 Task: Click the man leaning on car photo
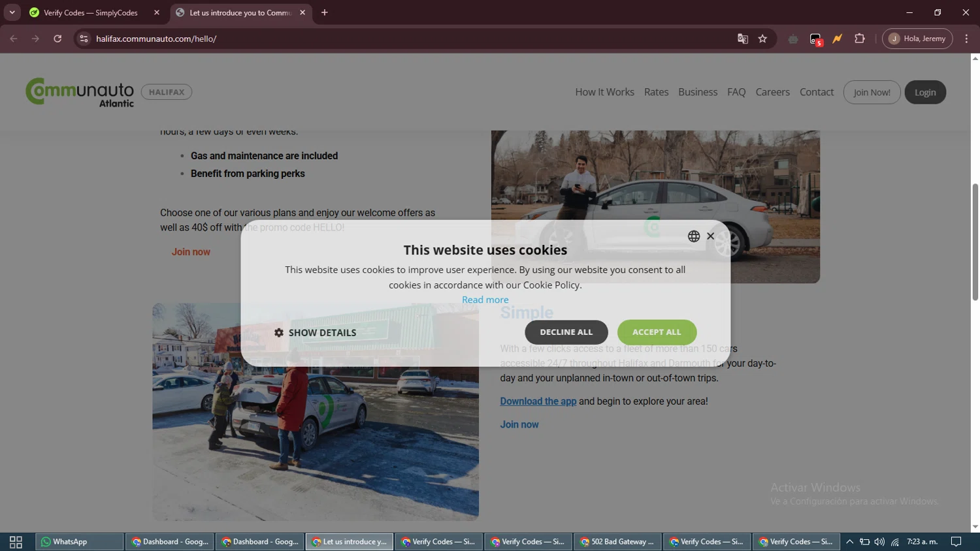pyautogui.click(x=655, y=206)
